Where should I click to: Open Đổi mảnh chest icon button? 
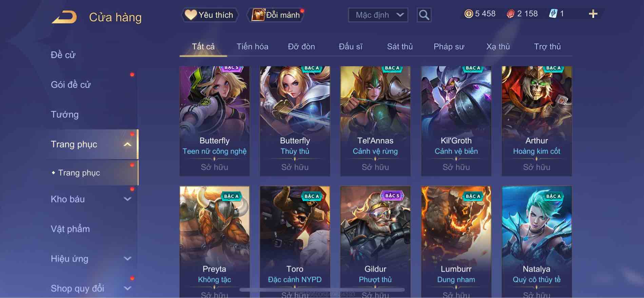(x=276, y=15)
